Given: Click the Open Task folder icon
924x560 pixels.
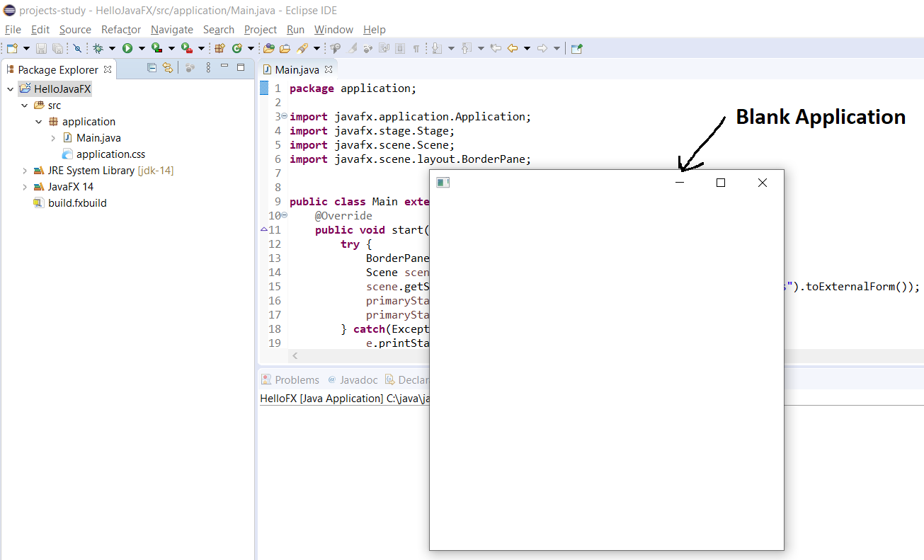Looking at the screenshot, I should [285, 48].
